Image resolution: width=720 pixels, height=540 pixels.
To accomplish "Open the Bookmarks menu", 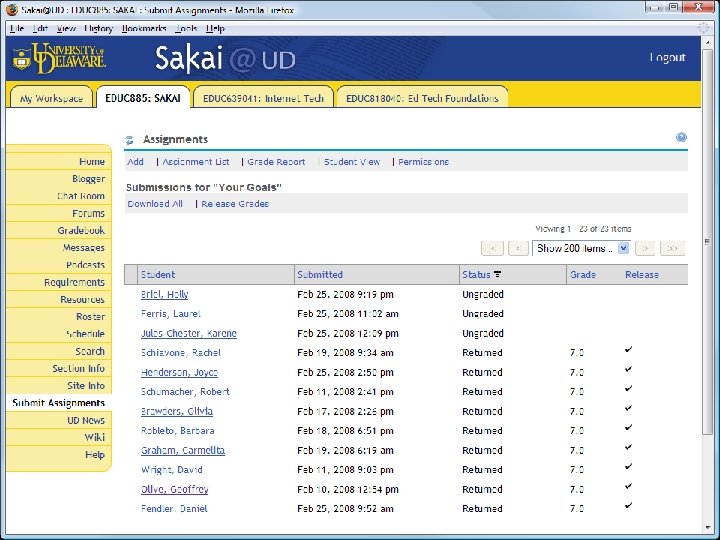I will (x=144, y=28).
